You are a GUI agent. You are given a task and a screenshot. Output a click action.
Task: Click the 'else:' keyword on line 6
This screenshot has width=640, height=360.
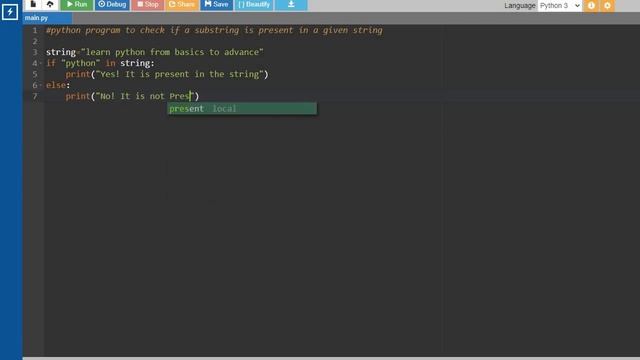click(58, 85)
